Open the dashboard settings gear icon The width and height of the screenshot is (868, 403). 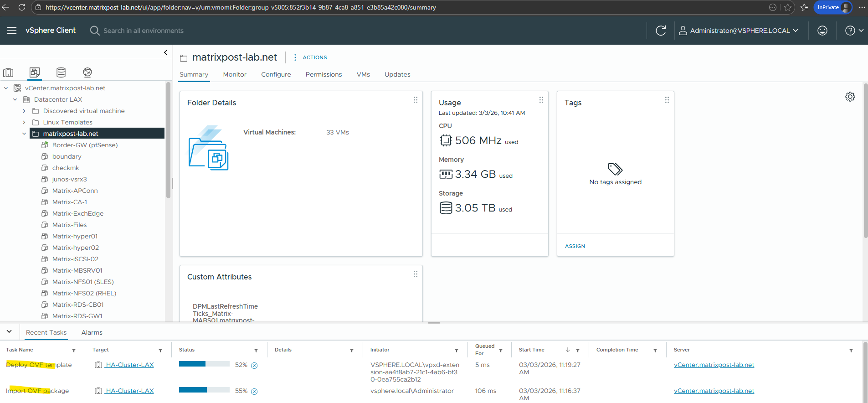point(850,97)
